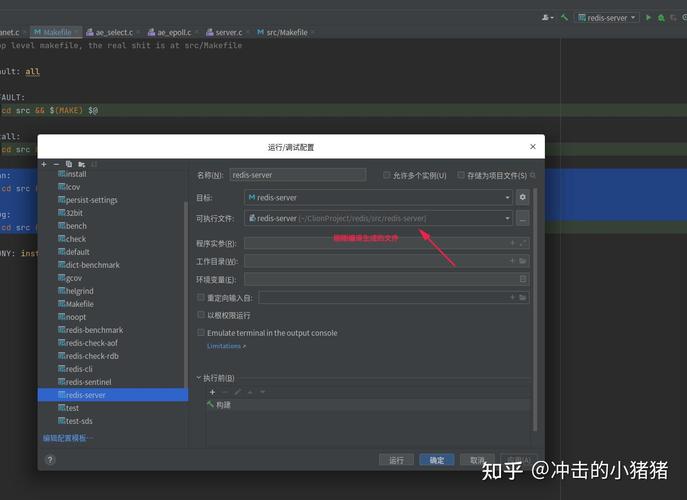
Task: Open the redis-server run configuration dropdown in the toolbar
Action: 607,18
